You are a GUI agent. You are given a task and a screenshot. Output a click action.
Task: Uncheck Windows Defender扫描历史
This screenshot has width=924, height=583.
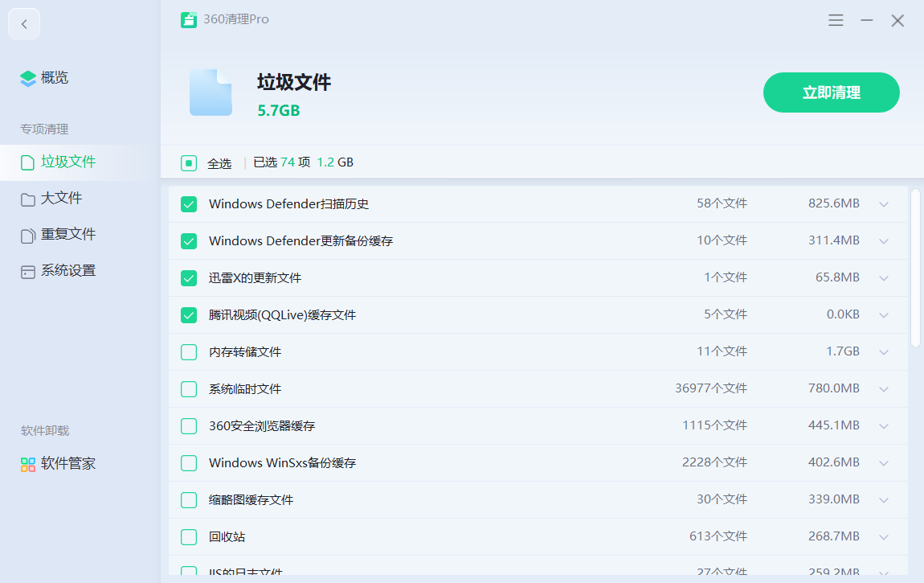(189, 204)
